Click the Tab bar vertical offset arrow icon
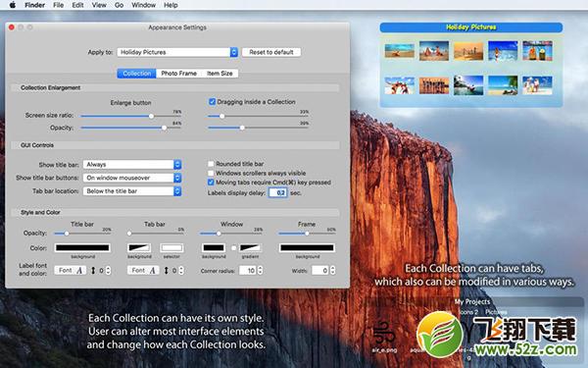 (x=167, y=271)
